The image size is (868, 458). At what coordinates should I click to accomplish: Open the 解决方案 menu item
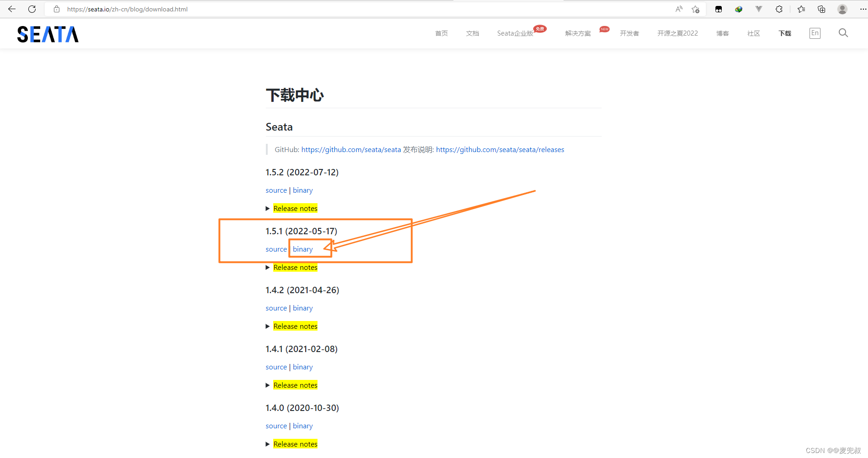(x=577, y=33)
